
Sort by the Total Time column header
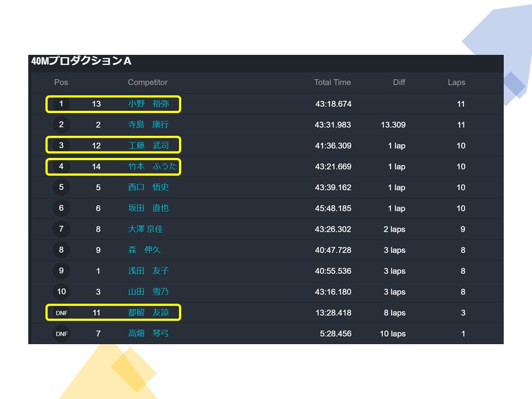332,83
